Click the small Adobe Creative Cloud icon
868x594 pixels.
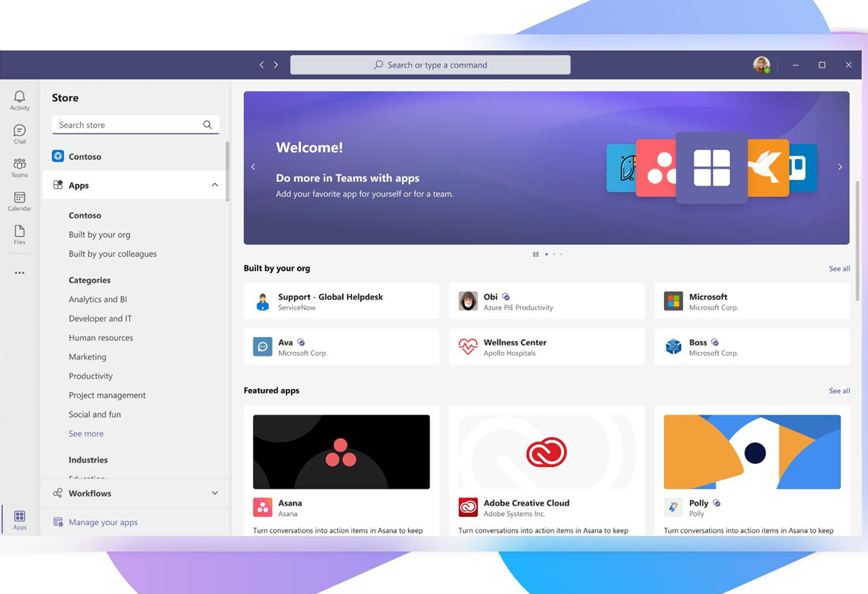point(468,508)
